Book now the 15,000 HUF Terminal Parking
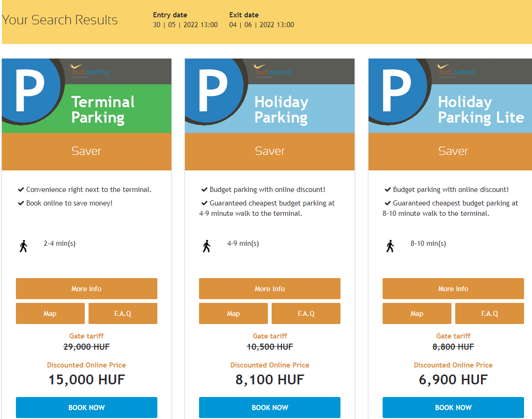532x419 pixels. point(86,407)
